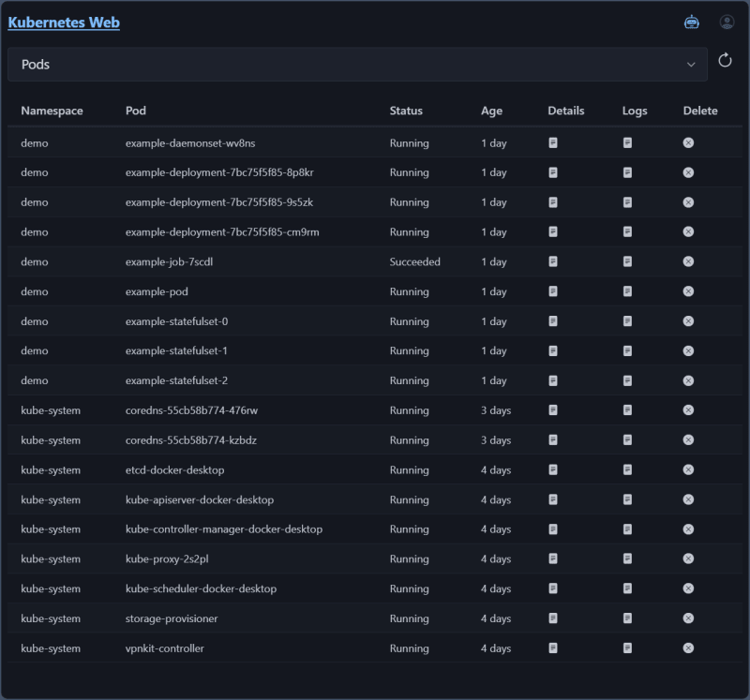Click demo namespace of example-pod row

[35, 291]
